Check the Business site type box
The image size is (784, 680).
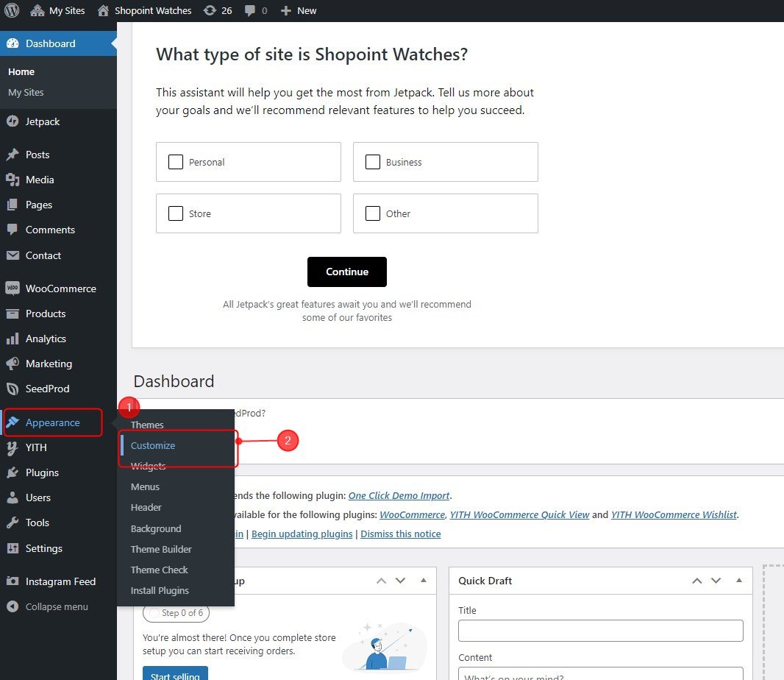pyautogui.click(x=372, y=162)
